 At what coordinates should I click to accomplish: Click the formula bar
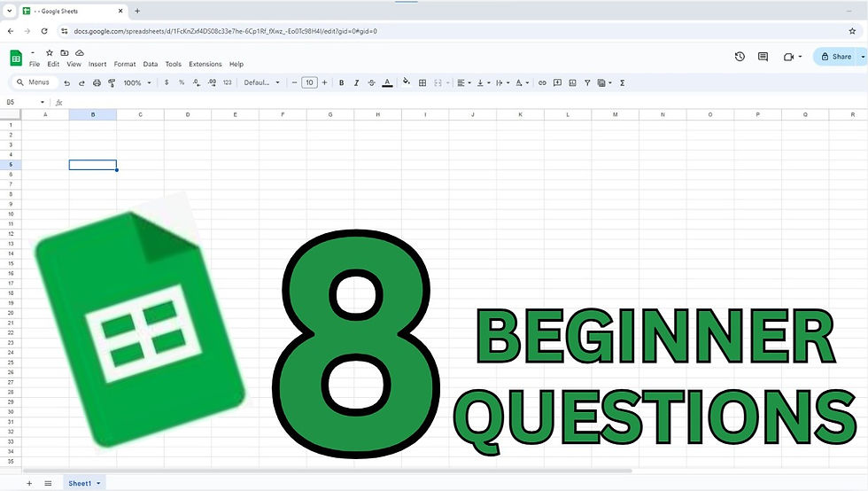pyautogui.click(x=465, y=102)
